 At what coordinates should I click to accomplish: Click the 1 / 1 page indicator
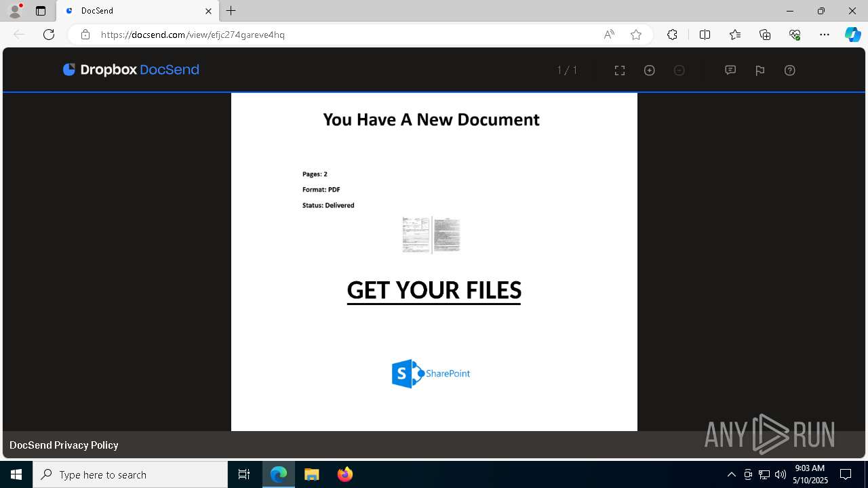[567, 70]
